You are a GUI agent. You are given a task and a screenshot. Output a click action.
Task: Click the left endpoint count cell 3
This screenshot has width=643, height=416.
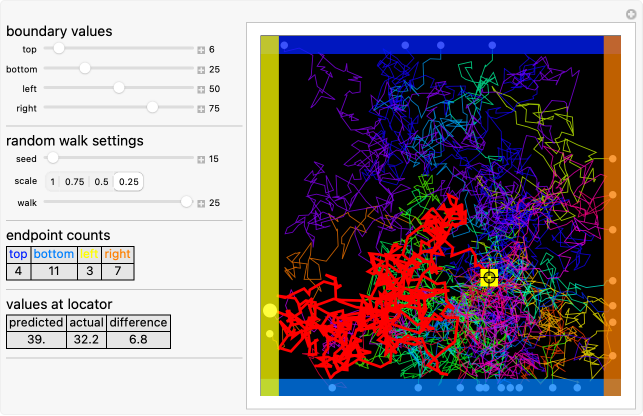[x=89, y=271]
